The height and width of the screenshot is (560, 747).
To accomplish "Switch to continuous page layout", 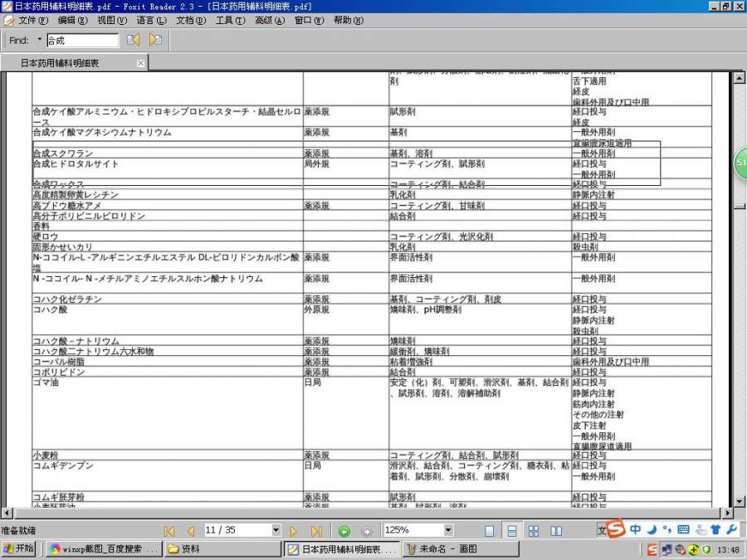I will 511,531.
